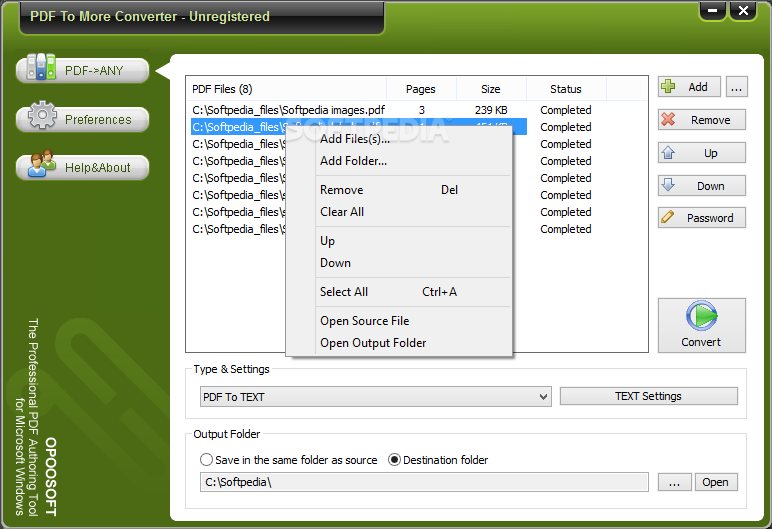
Task: Click the Completed status in the last row
Action: (x=566, y=229)
